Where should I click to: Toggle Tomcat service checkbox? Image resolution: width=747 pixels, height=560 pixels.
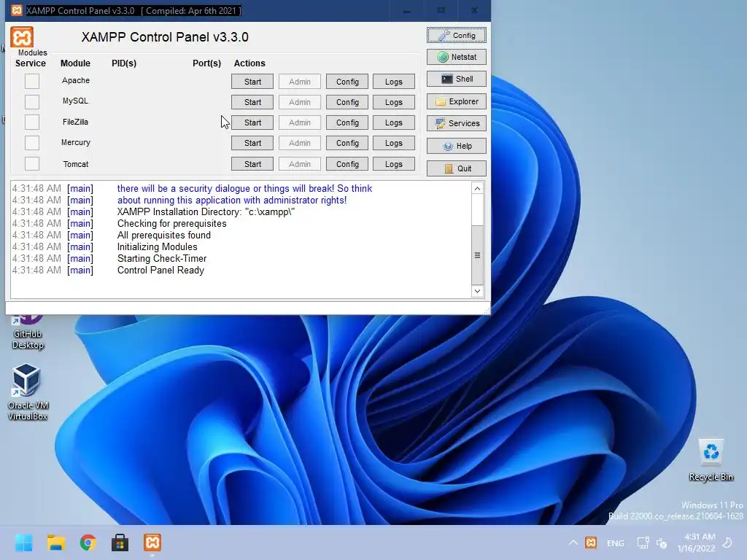[x=32, y=163]
